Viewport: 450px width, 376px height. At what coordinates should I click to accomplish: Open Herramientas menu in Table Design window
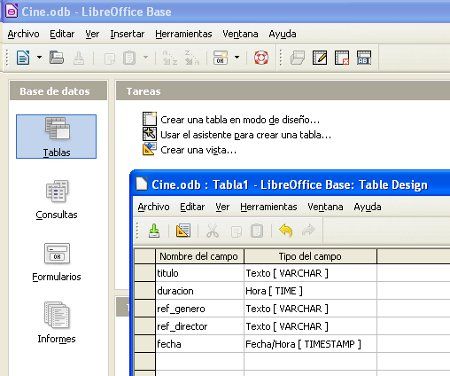(x=269, y=207)
